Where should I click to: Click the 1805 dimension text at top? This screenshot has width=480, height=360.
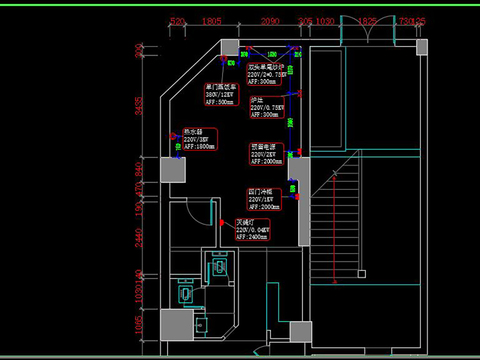pyautogui.click(x=212, y=21)
